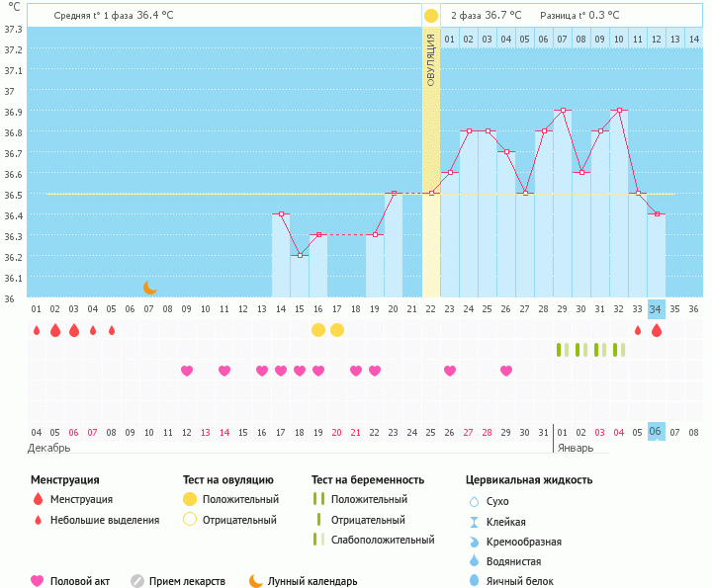Click the 'Отрицательный' ovulation test legend circle
Image resolution: width=712 pixels, height=588 pixels.
190,520
